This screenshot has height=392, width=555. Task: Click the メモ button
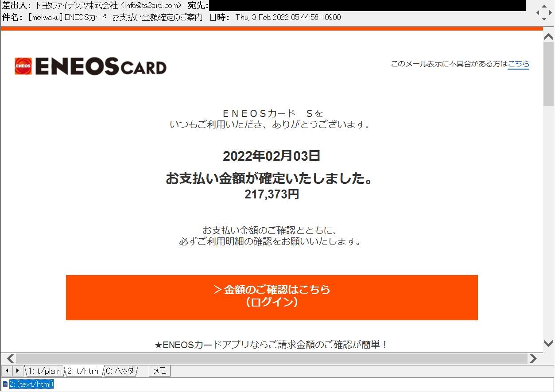159,371
